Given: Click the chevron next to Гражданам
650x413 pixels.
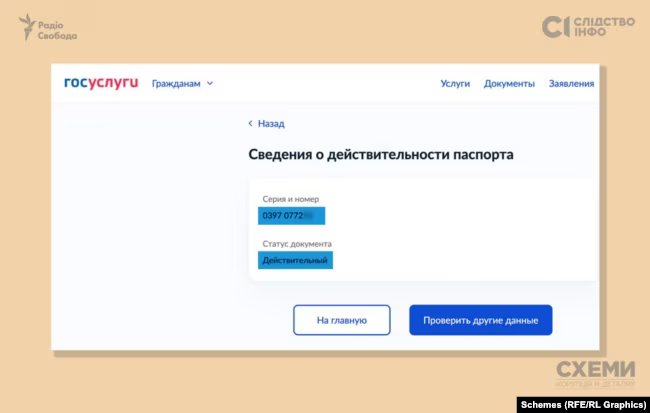Looking at the screenshot, I should (210, 83).
